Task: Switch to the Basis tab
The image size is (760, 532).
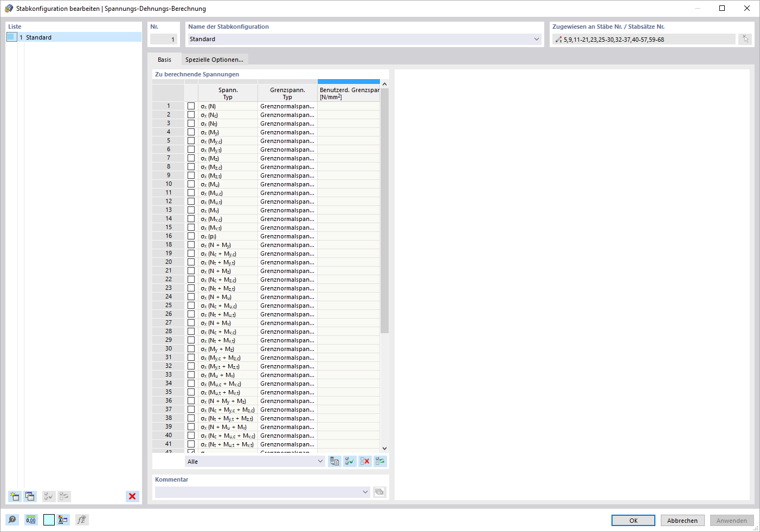Action: click(164, 60)
